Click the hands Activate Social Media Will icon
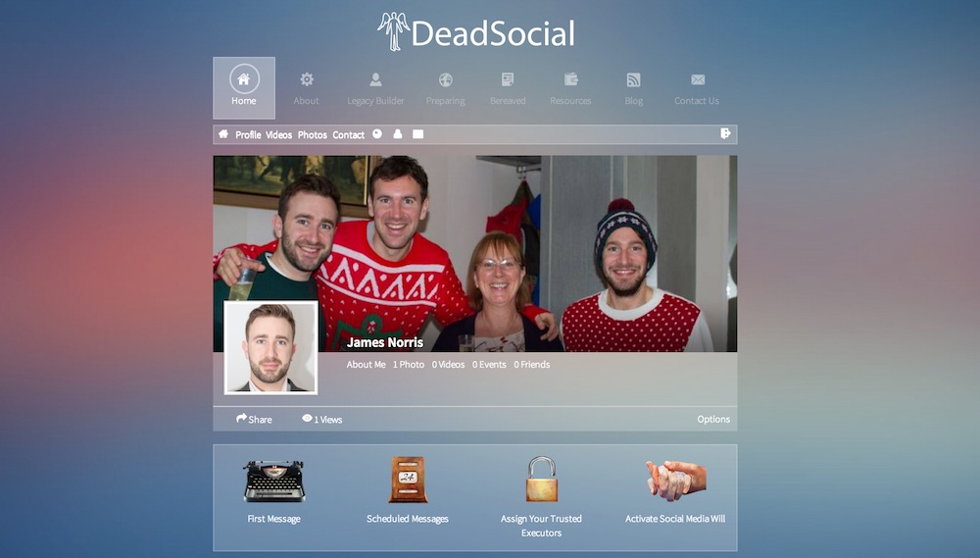 tap(675, 481)
